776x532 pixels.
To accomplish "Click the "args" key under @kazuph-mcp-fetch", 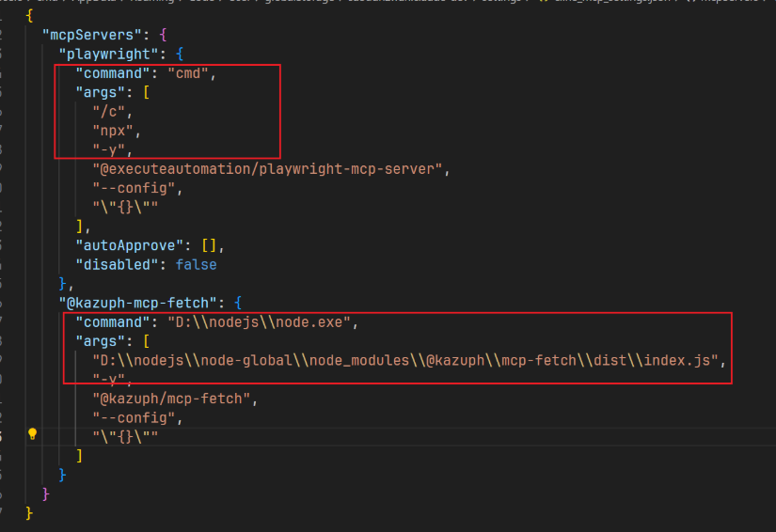I will point(100,341).
